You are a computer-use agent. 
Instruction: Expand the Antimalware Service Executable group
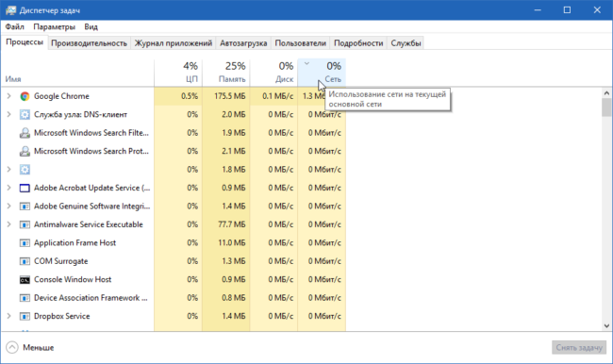(9, 224)
